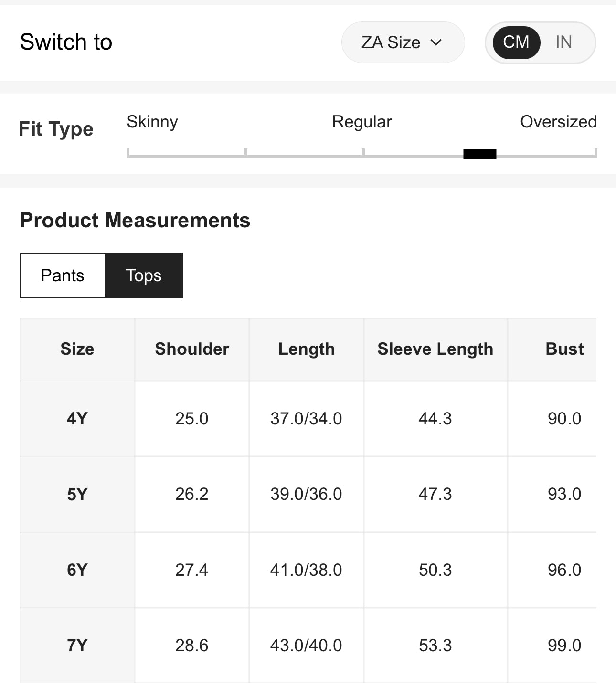Select the 6Y size row
This screenshot has height=688, width=616.
coord(77,570)
